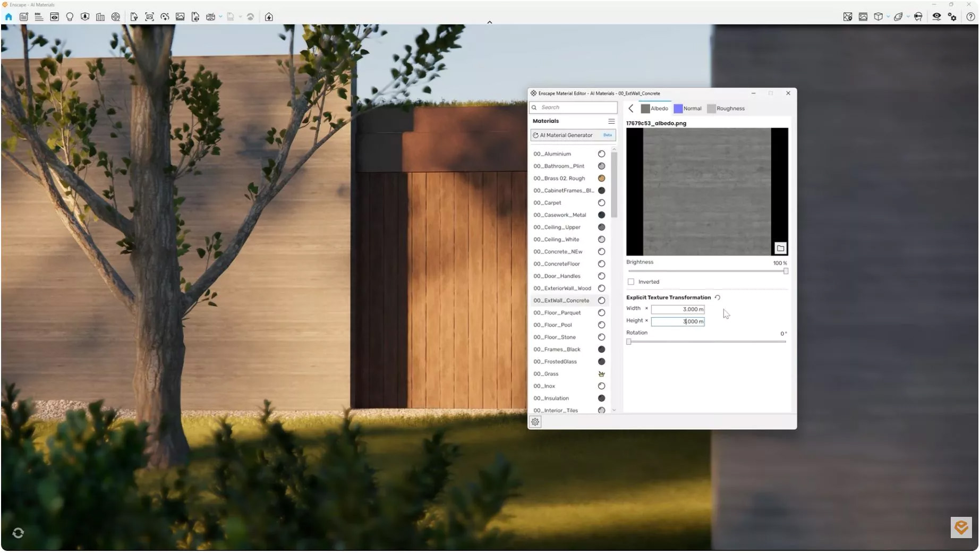The image size is (980, 553).
Task: Click the map location pin icon
Action: click(848, 17)
